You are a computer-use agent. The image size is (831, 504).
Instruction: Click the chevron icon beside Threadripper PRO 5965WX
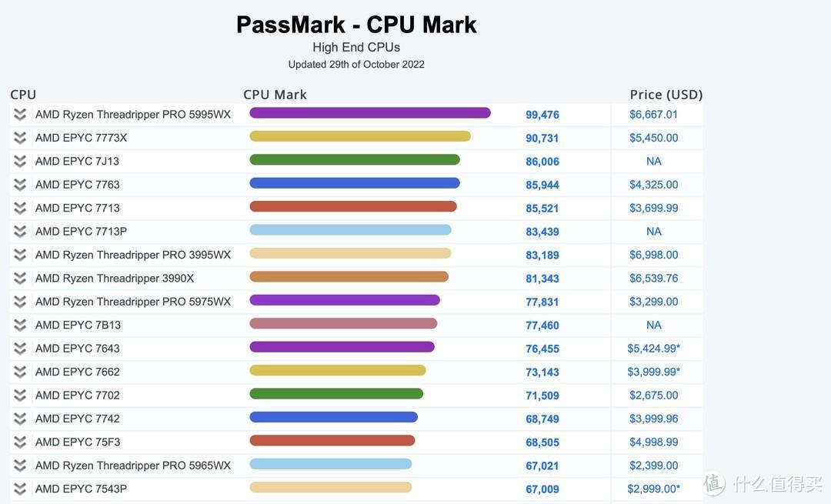(20, 466)
